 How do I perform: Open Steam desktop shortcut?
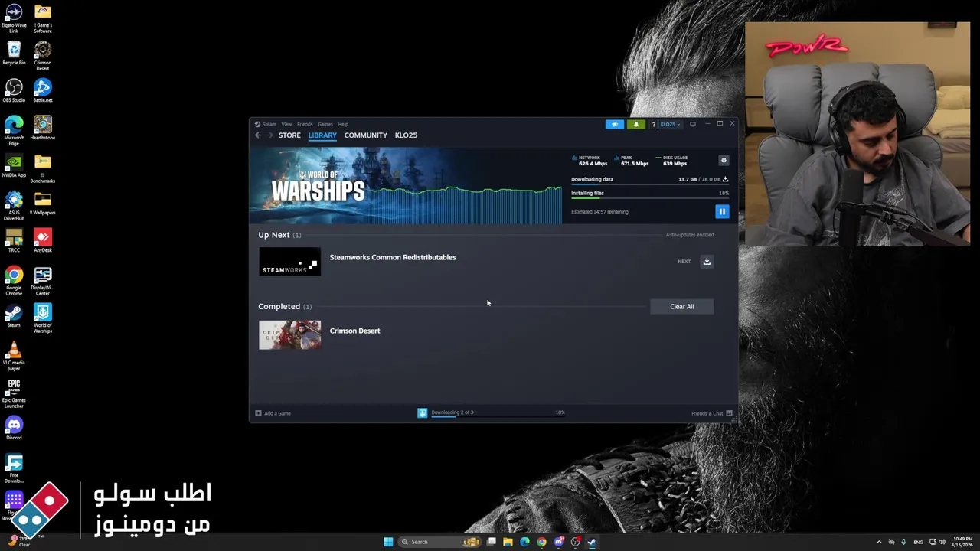click(14, 316)
